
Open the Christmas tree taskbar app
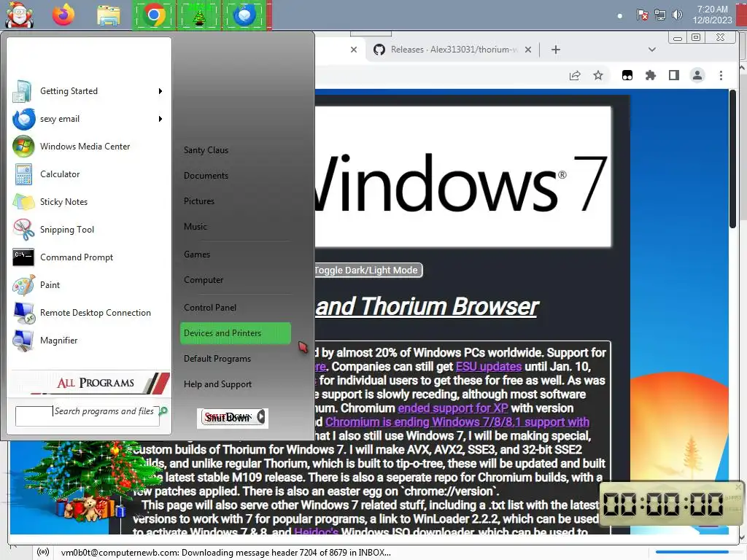point(199,15)
